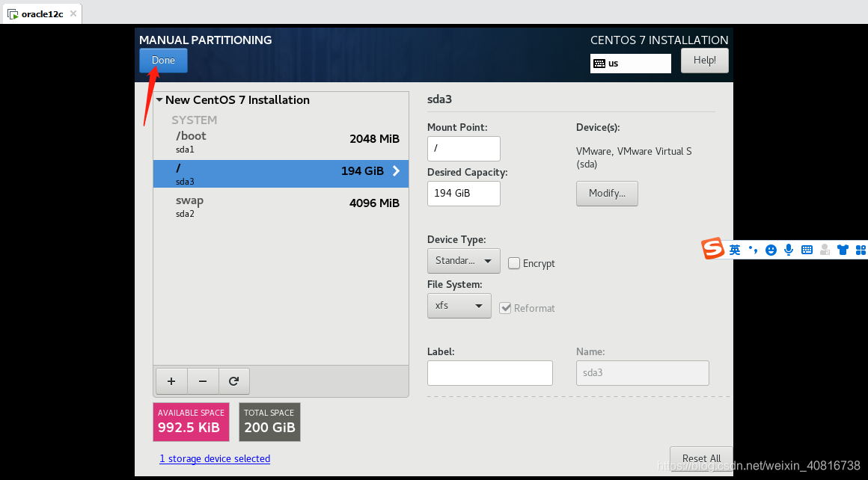
Task: Click the Modify... devices button
Action: [x=607, y=194]
